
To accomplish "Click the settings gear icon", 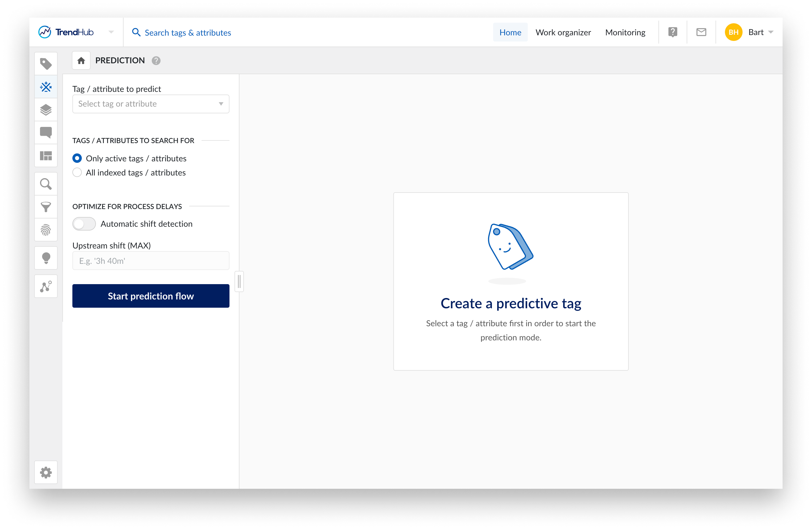I will click(46, 473).
